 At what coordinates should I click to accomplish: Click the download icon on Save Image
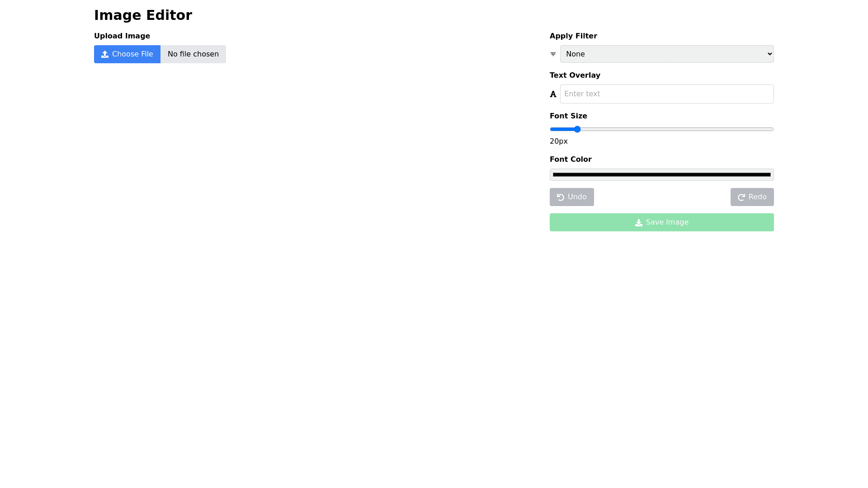pyautogui.click(x=639, y=223)
